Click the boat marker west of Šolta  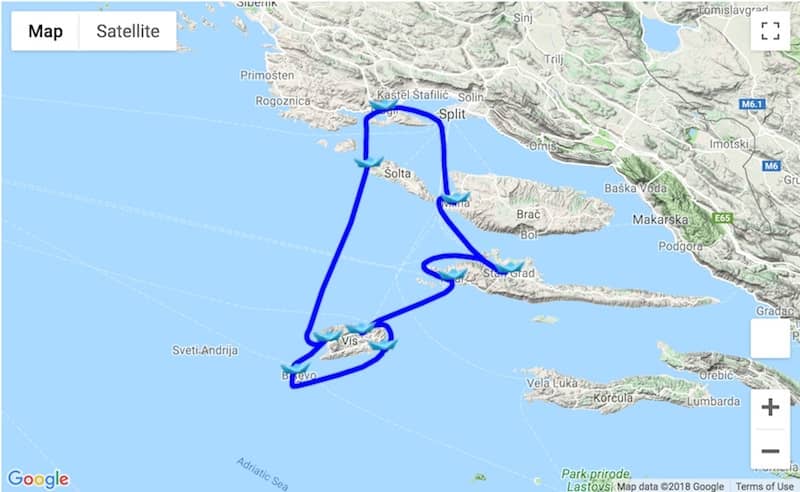[369, 162]
